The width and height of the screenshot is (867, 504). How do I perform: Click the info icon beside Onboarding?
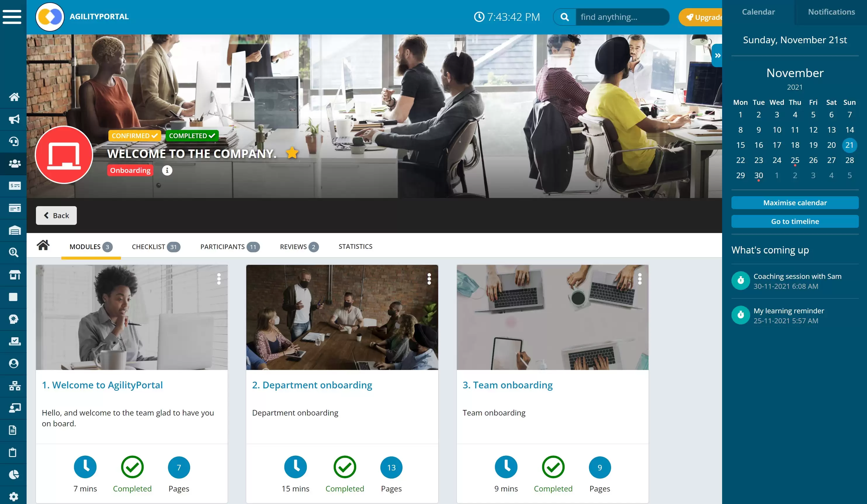point(167,170)
